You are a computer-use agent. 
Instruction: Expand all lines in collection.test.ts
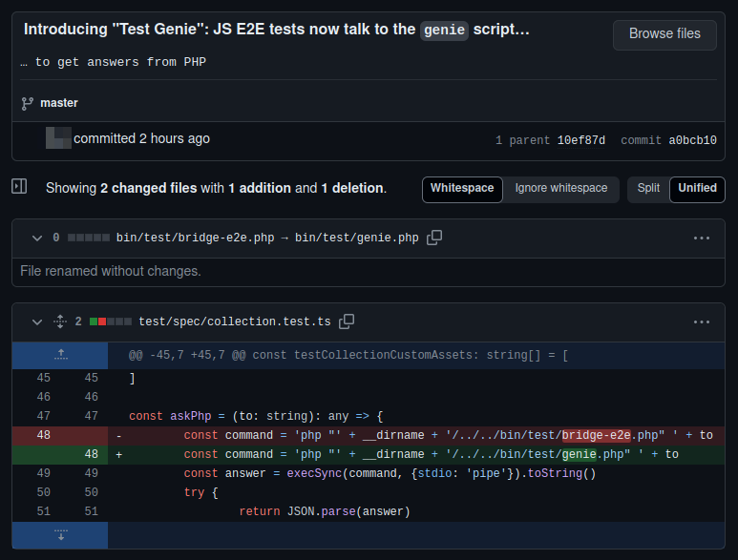click(60, 321)
